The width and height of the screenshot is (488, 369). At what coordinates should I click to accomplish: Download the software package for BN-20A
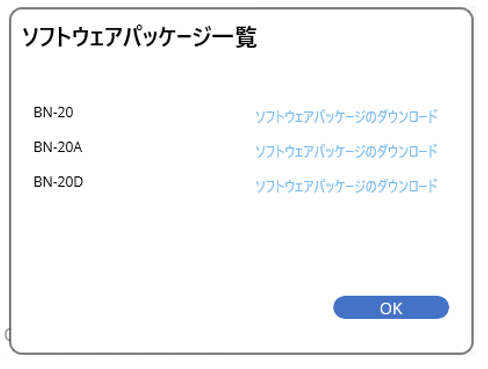click(346, 151)
